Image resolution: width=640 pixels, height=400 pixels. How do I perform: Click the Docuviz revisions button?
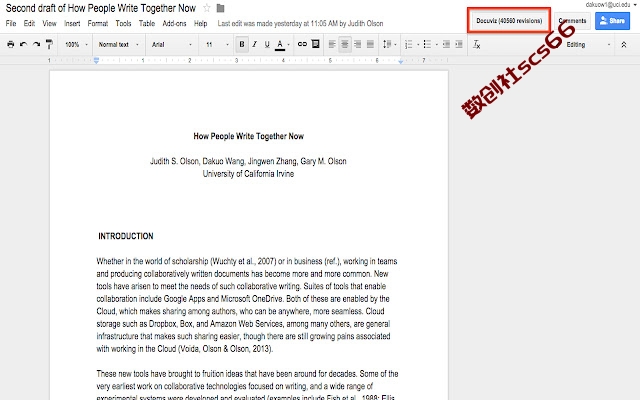(x=509, y=20)
